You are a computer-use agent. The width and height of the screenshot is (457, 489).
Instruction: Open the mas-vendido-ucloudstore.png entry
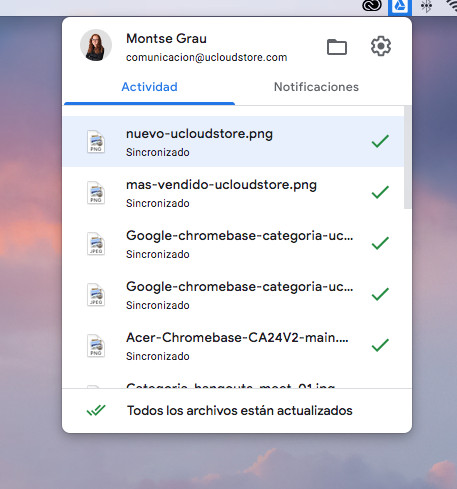pyautogui.click(x=233, y=193)
